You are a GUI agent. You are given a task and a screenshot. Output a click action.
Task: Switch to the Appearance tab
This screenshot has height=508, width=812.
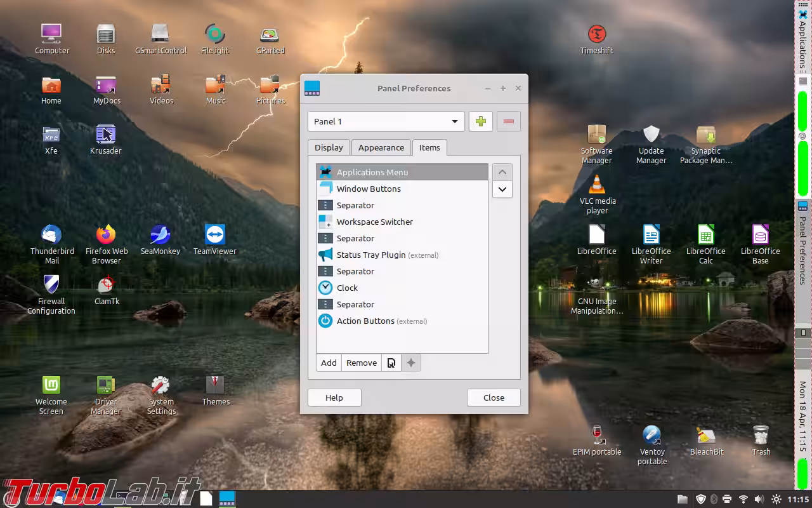point(381,147)
